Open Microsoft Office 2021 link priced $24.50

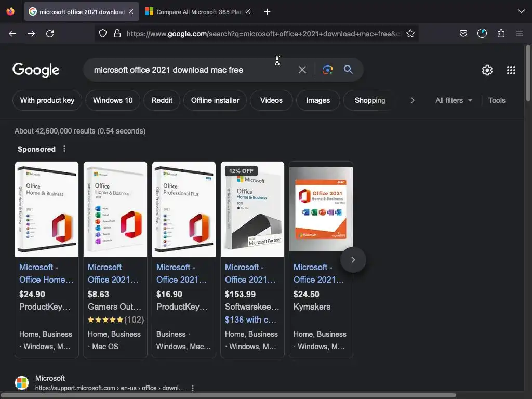point(318,273)
